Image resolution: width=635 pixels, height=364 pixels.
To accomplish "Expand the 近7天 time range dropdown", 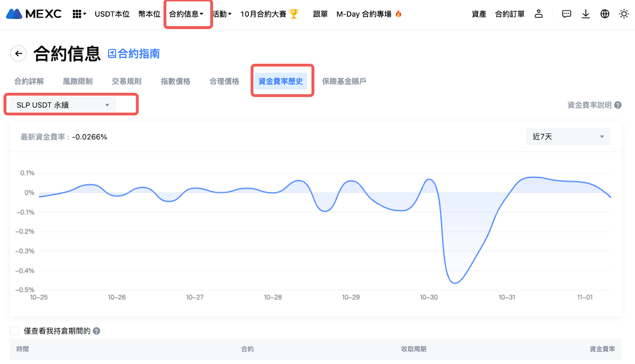I will (568, 137).
